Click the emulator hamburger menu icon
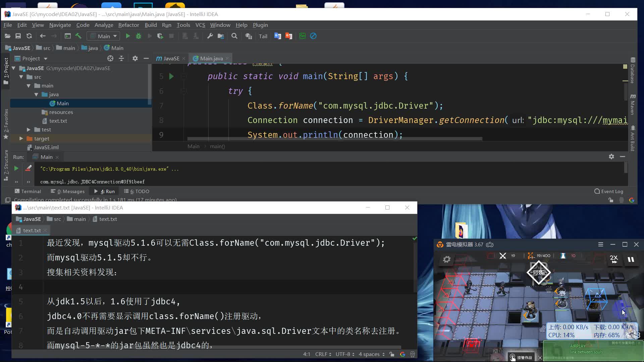This screenshot has height=362, width=644. pos(601,244)
